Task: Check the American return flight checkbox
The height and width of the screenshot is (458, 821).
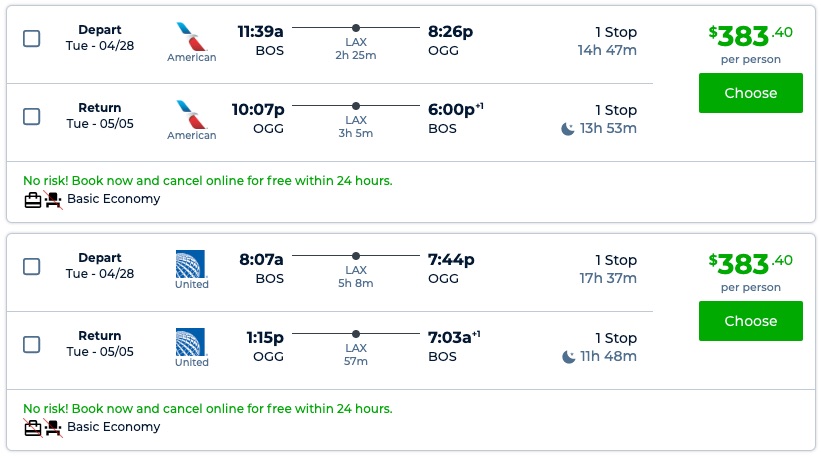Action: (32, 116)
